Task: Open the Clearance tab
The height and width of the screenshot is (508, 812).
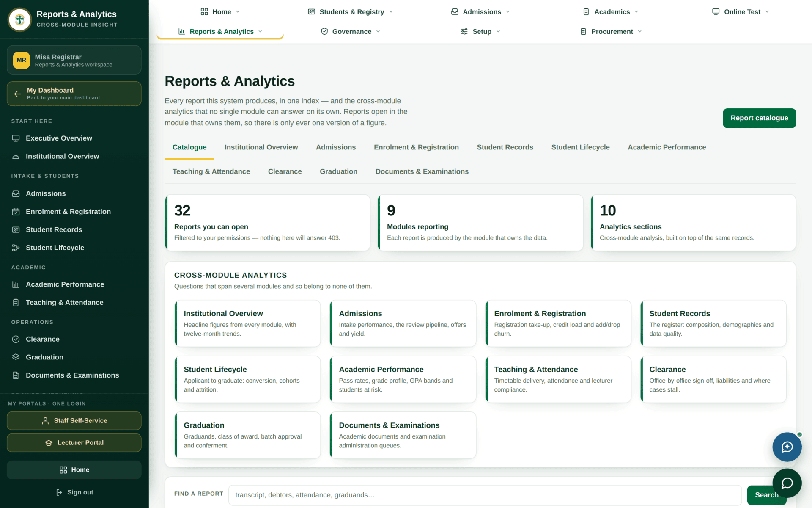Action: pos(285,171)
